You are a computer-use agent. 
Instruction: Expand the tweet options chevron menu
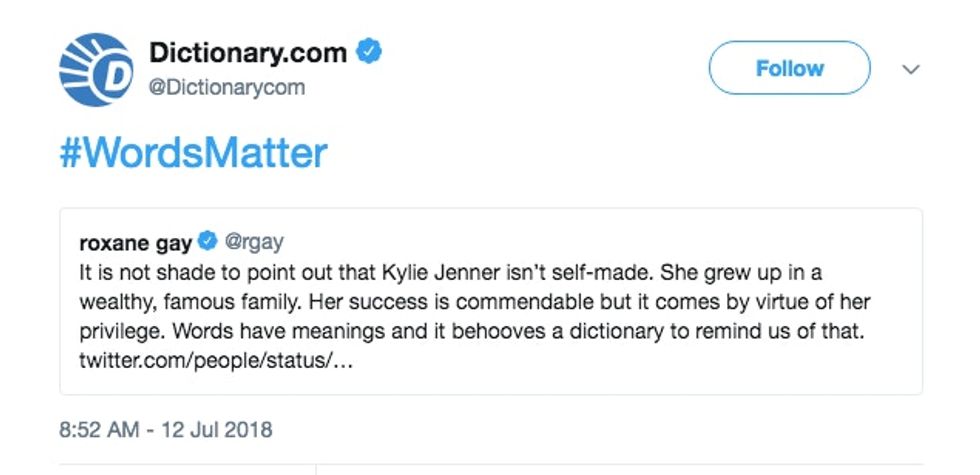pyautogui.click(x=910, y=69)
